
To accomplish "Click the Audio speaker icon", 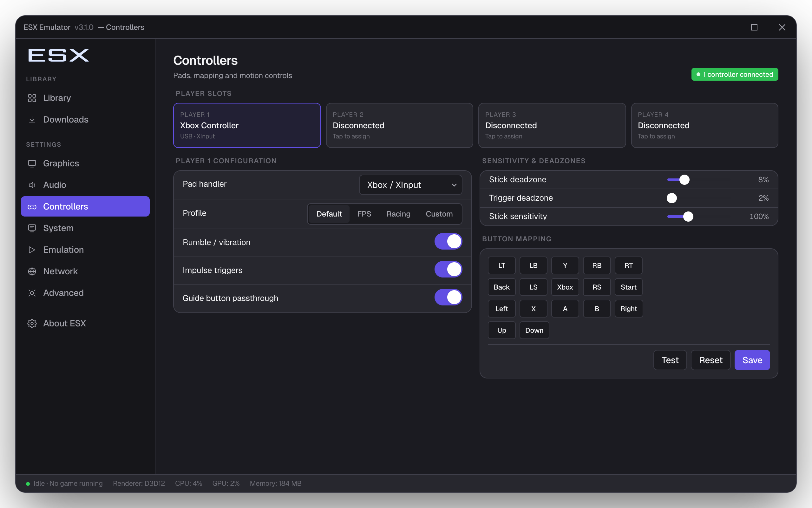I will point(32,185).
